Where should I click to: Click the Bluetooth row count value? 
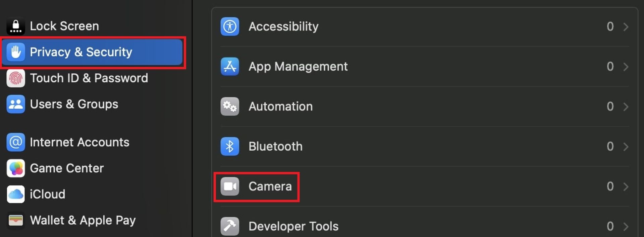(x=610, y=146)
